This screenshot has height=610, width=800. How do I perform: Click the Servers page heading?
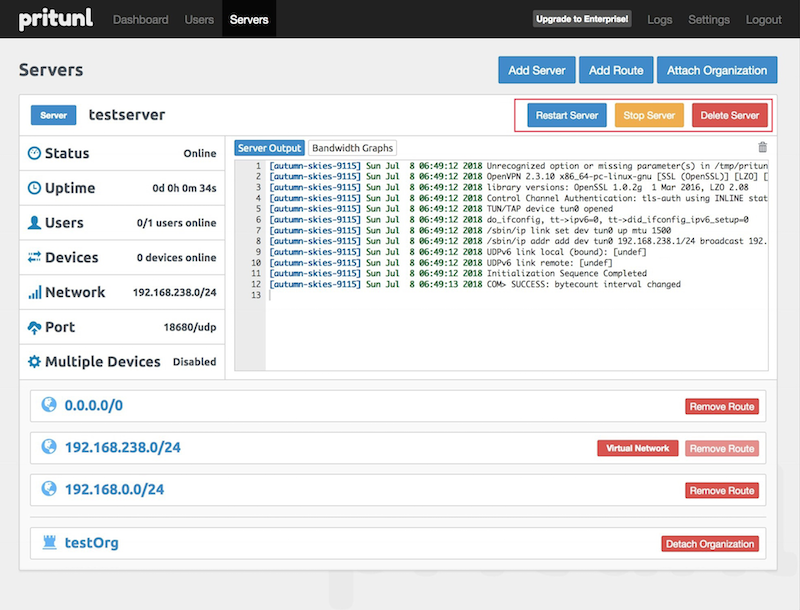51,70
